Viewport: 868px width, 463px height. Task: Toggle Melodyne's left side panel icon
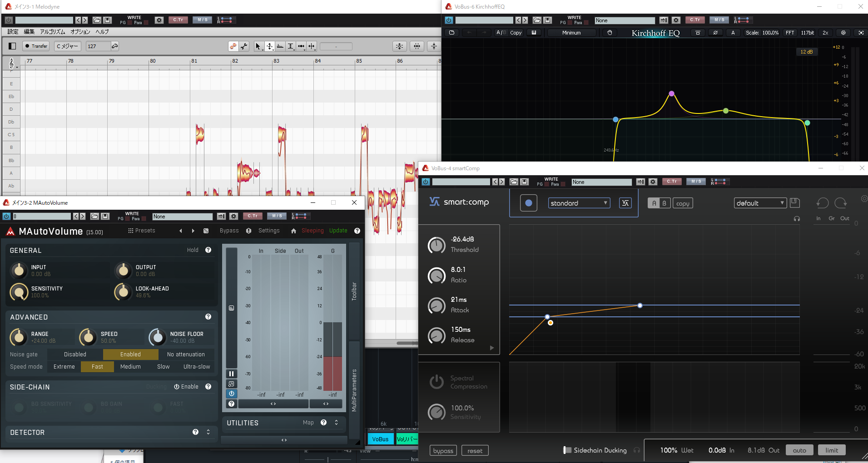pyautogui.click(x=12, y=46)
